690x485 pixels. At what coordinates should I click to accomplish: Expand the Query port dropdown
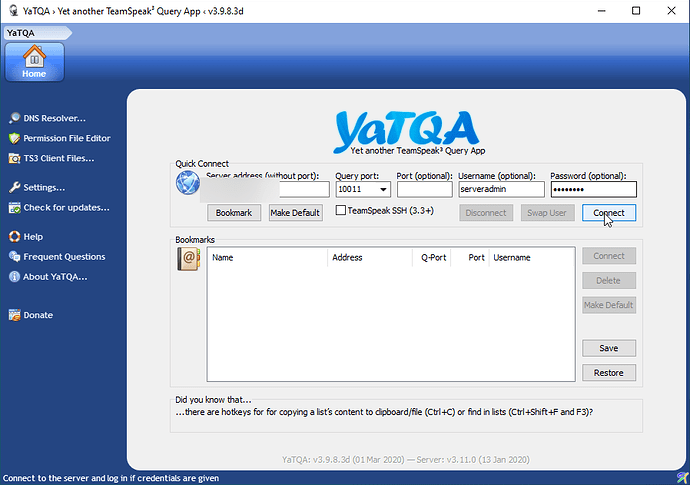(384, 189)
